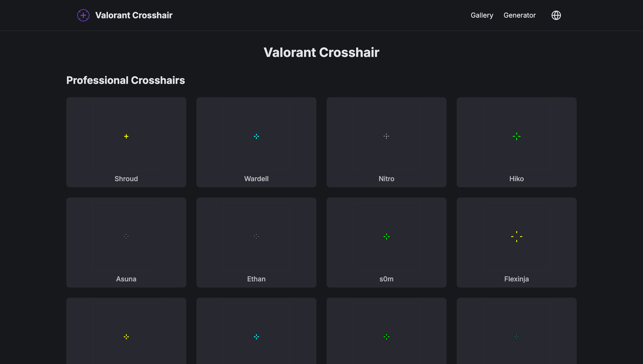Screen dimensions: 643x364
Task: Click the Wardell name label
Action: tap(256, 179)
